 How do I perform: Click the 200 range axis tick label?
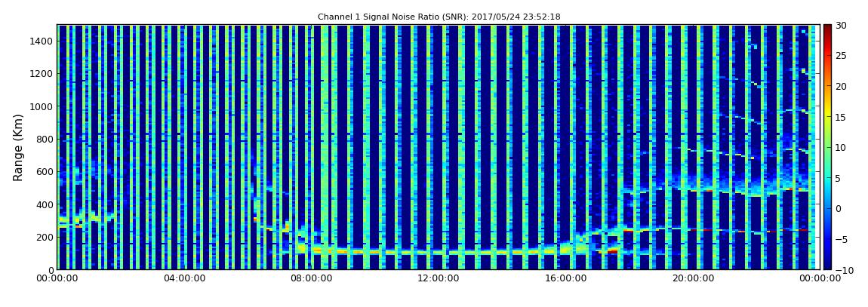pos(45,237)
